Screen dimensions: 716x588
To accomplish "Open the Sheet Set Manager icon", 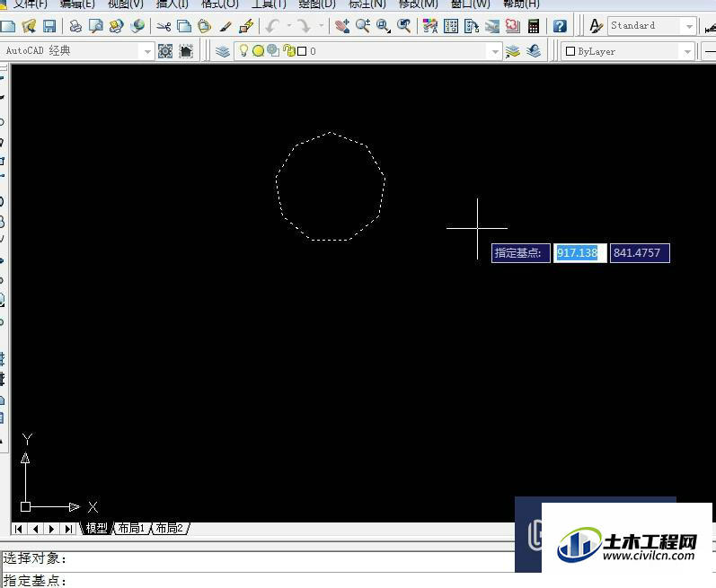I will [491, 25].
